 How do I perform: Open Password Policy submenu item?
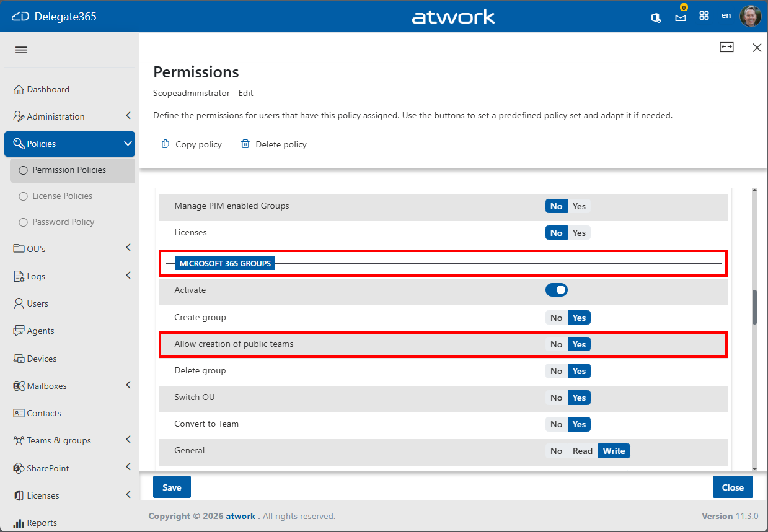coord(73,222)
